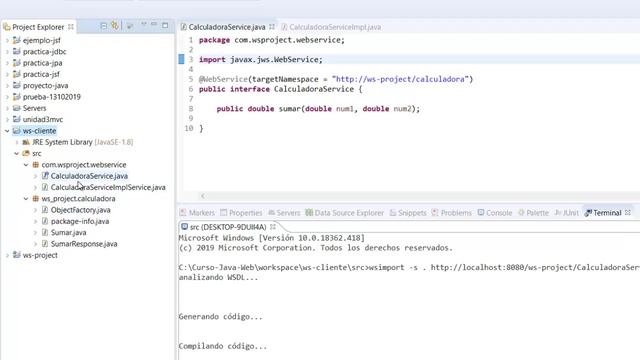Expand the practica-jsf project

pos(7,74)
